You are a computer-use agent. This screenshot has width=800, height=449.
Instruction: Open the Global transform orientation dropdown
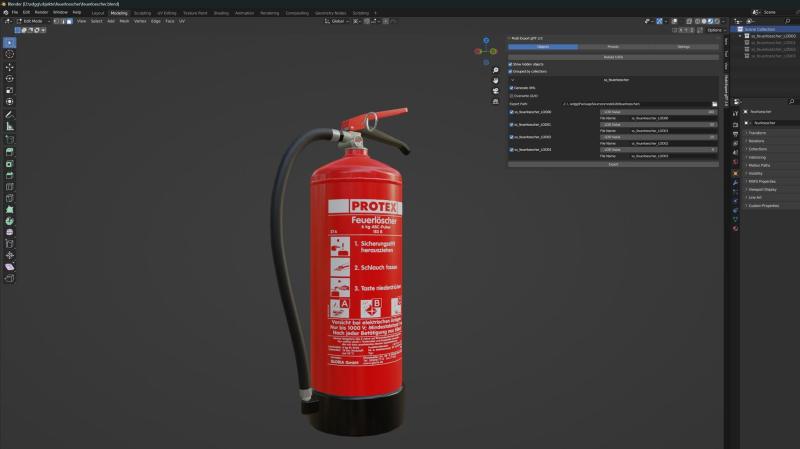337,21
